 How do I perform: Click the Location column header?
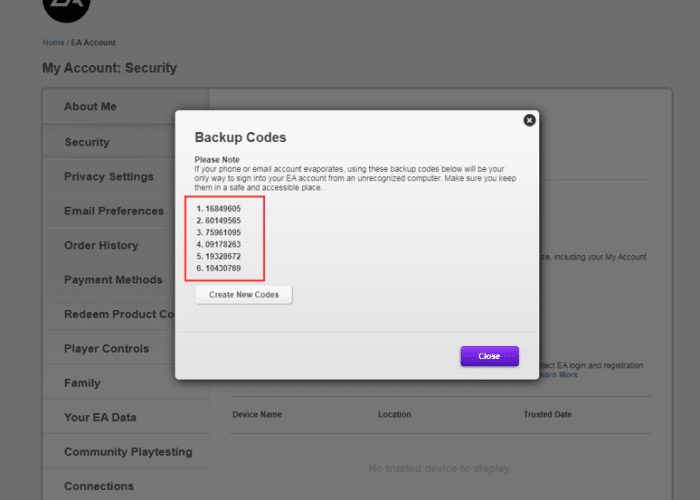(394, 414)
